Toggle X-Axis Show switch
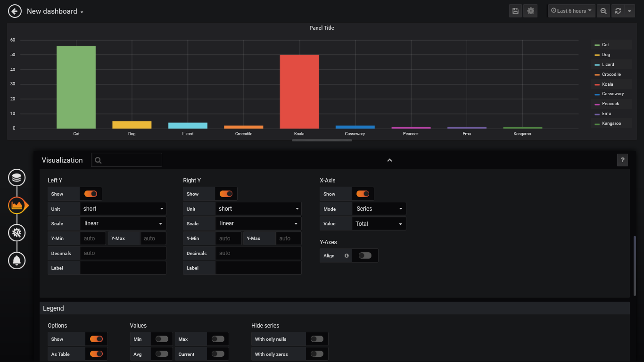This screenshot has height=362, width=644. [x=363, y=194]
